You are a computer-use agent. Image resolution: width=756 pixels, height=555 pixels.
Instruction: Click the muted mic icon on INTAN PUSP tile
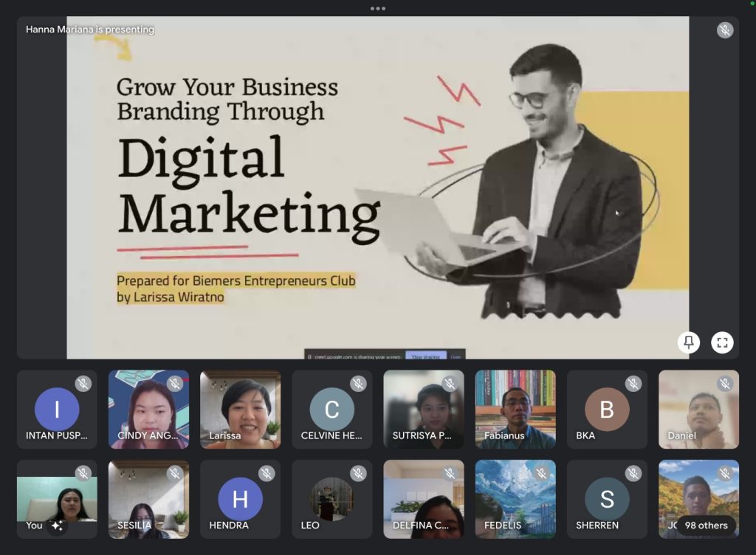(x=83, y=384)
